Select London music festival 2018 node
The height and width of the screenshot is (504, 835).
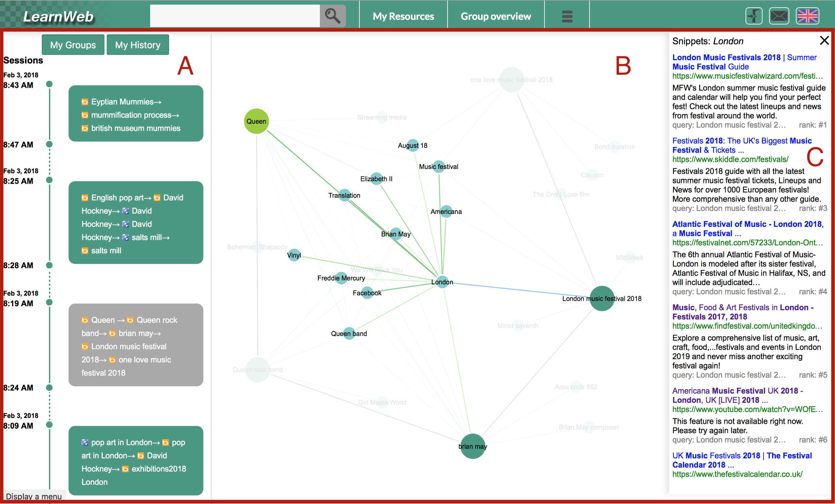pyautogui.click(x=602, y=298)
